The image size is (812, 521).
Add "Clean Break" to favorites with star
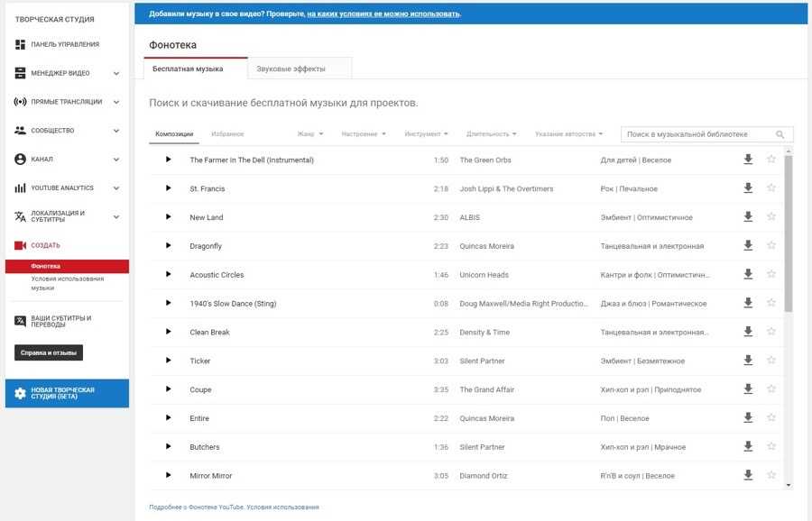click(771, 332)
